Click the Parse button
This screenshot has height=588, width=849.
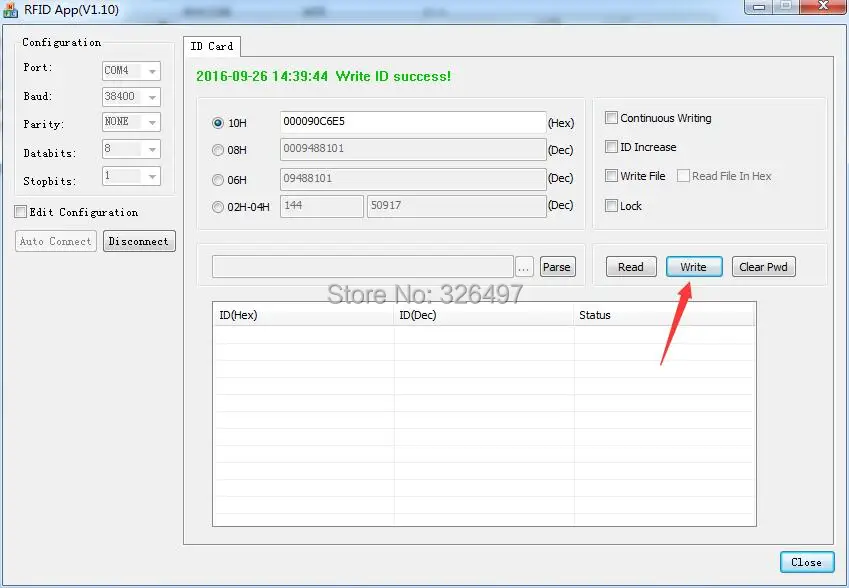point(557,267)
